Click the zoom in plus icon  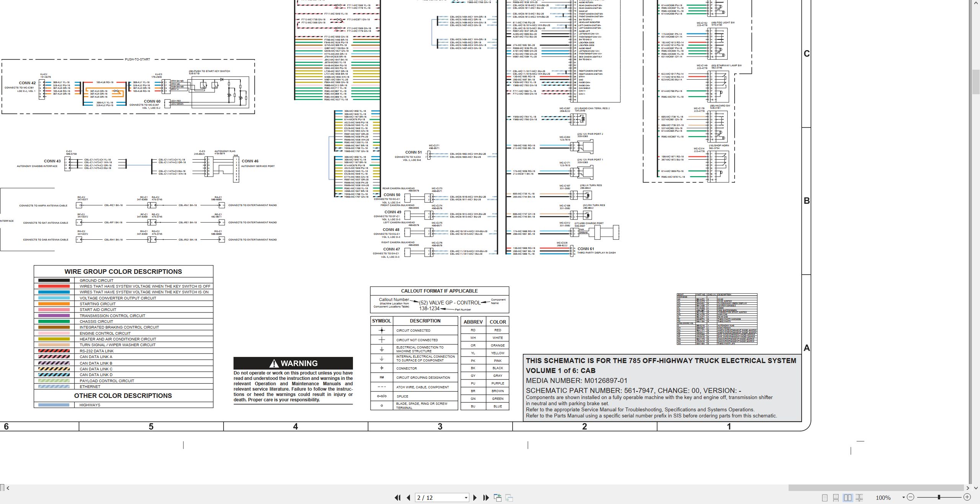pyautogui.click(x=967, y=497)
